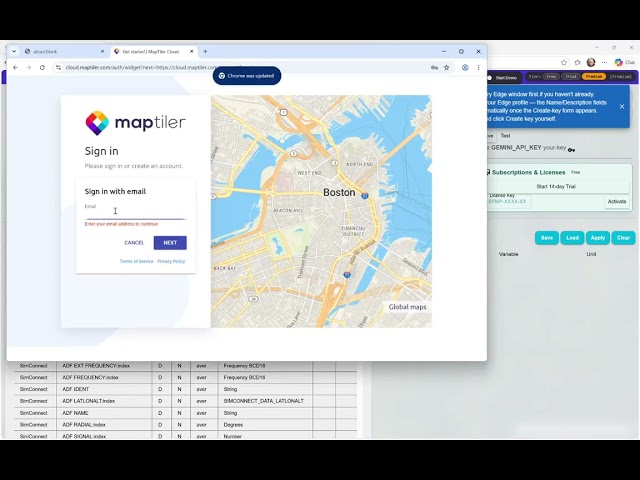Click the Load button
640x480 pixels.
click(572, 238)
